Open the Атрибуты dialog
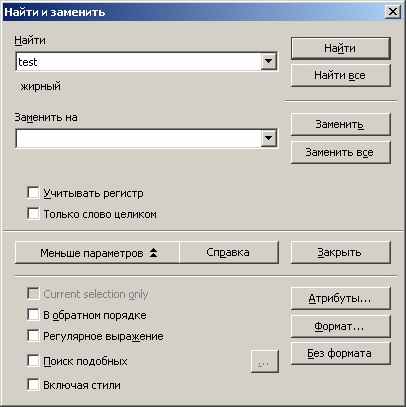406x407 pixels. pos(340,298)
